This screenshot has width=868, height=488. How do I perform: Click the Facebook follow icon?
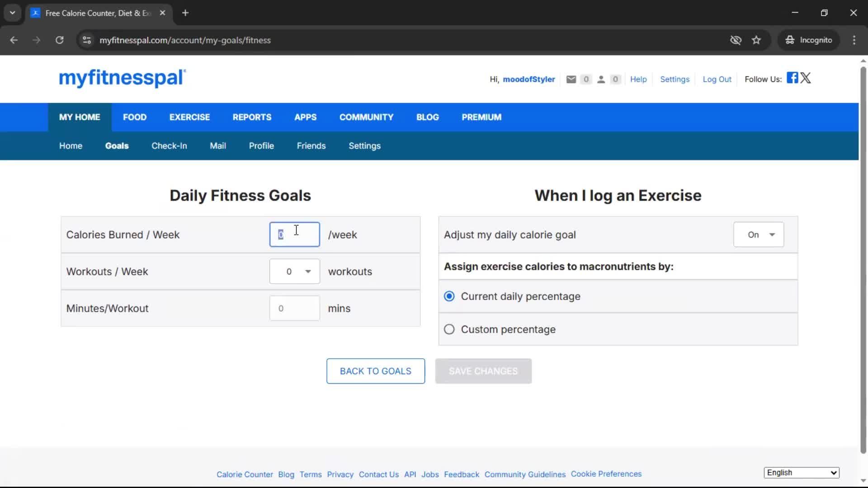(792, 78)
